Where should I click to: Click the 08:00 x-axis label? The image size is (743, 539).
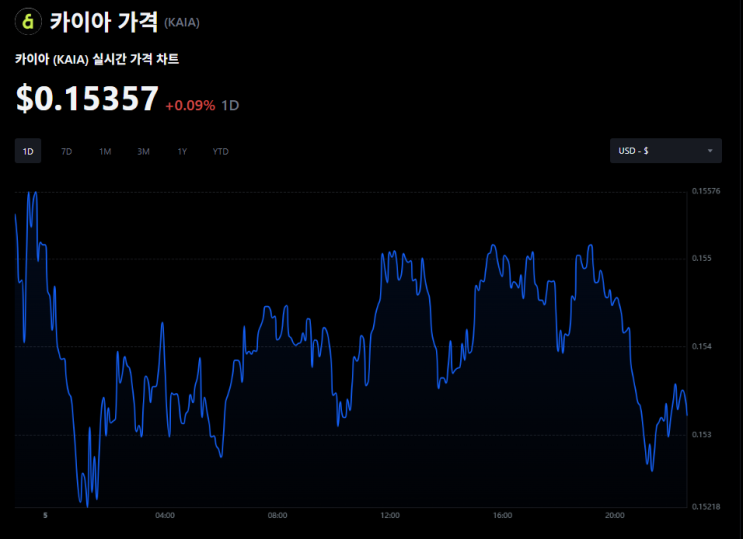point(277,515)
